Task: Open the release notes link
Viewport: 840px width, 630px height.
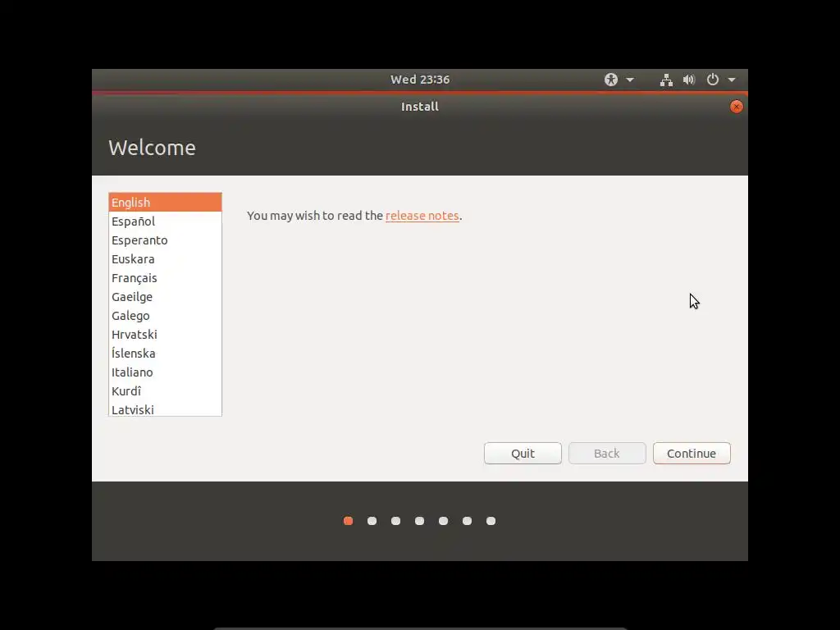Action: coord(422,216)
